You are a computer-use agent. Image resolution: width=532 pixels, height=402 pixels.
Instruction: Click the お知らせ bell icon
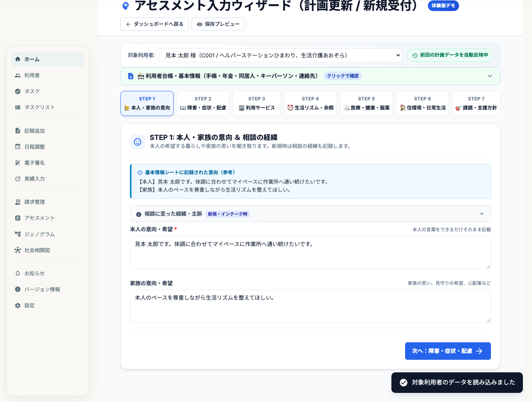coord(17,273)
